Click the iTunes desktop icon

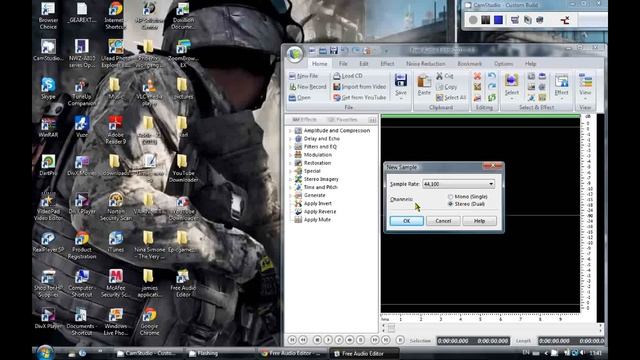point(116,241)
